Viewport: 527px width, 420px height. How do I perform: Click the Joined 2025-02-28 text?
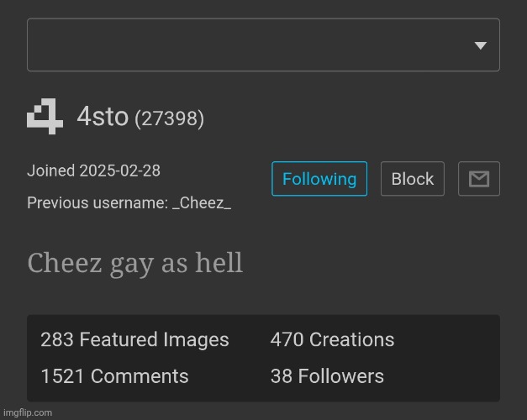click(x=94, y=171)
